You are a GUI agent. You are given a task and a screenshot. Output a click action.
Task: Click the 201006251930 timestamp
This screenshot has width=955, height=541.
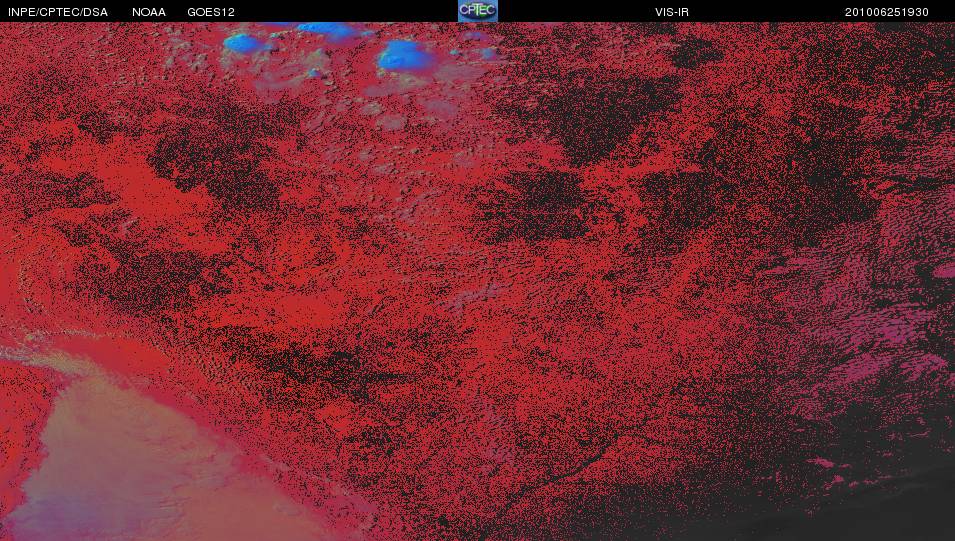(x=886, y=12)
